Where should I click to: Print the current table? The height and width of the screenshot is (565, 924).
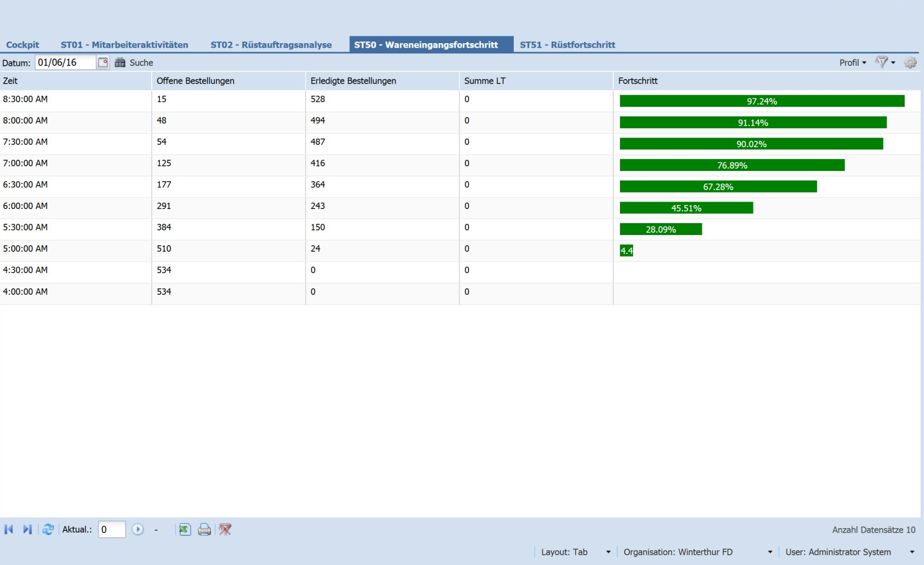(204, 529)
